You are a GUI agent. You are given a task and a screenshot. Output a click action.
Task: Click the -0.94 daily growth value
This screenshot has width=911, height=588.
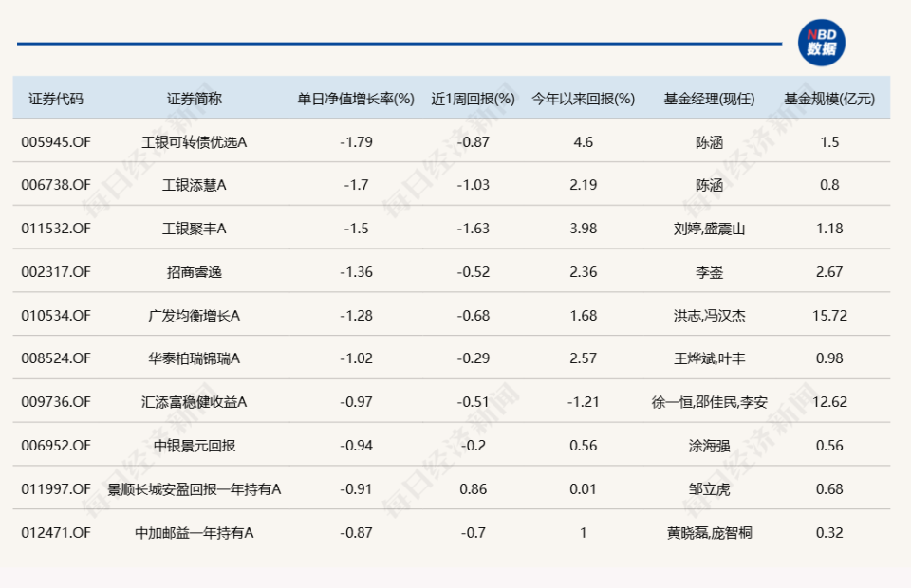tap(356, 445)
